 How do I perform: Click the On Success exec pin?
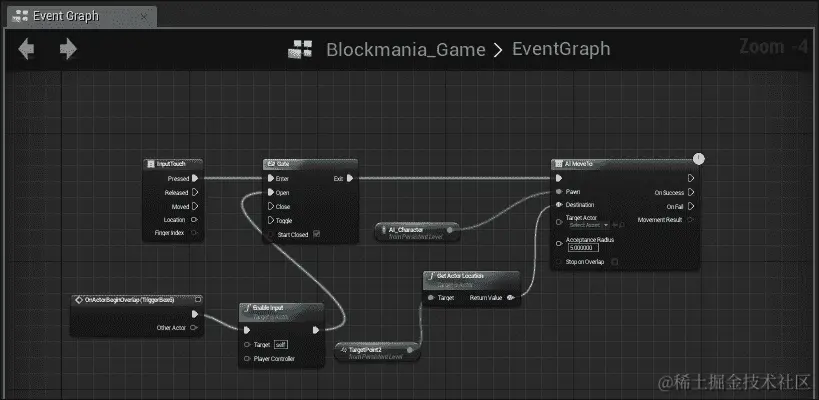click(691, 192)
